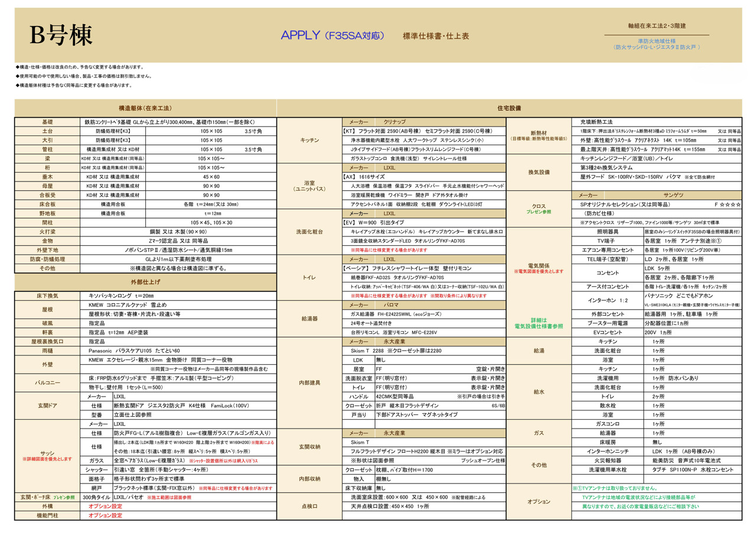Select the 構造躯体(在来工法) section header
This screenshot has height=535, width=756.
tap(145, 109)
